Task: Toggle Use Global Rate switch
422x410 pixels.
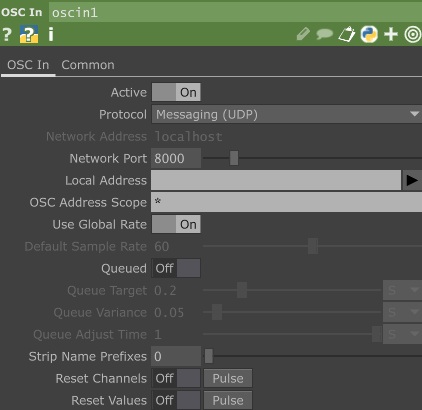Action: click(x=176, y=224)
